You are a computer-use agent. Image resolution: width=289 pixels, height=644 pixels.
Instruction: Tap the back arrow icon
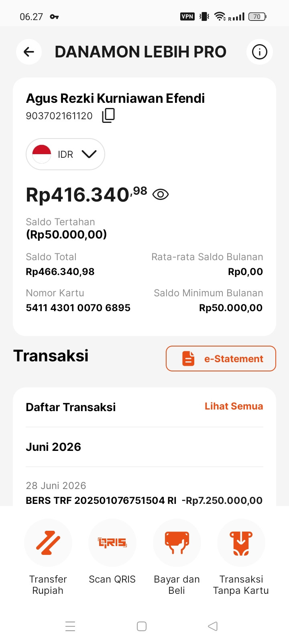click(x=29, y=52)
